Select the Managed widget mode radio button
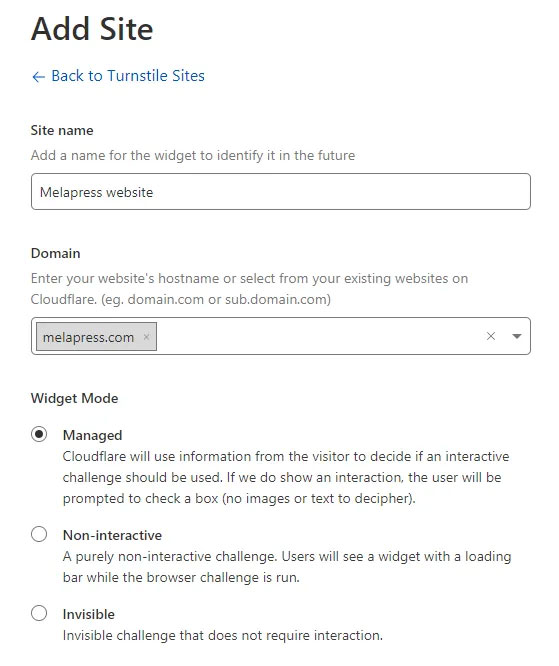This screenshot has height=666, width=559. 39,434
